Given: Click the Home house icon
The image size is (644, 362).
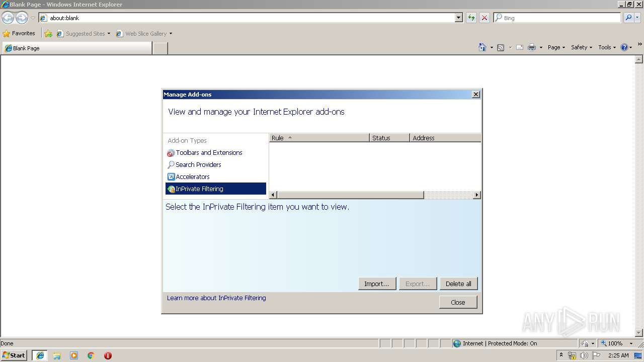Looking at the screenshot, I should click(482, 47).
